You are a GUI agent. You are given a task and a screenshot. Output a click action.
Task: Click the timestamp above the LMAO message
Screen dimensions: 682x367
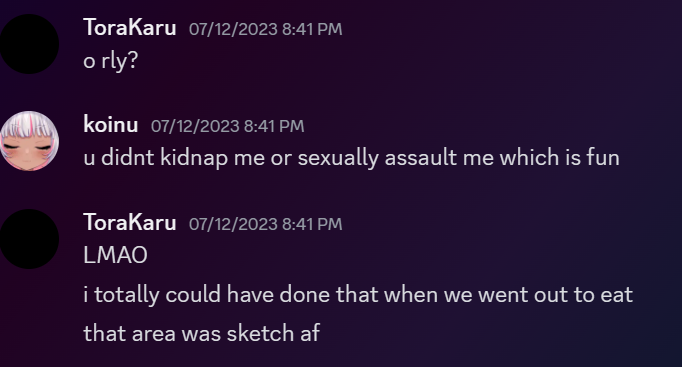click(265, 224)
